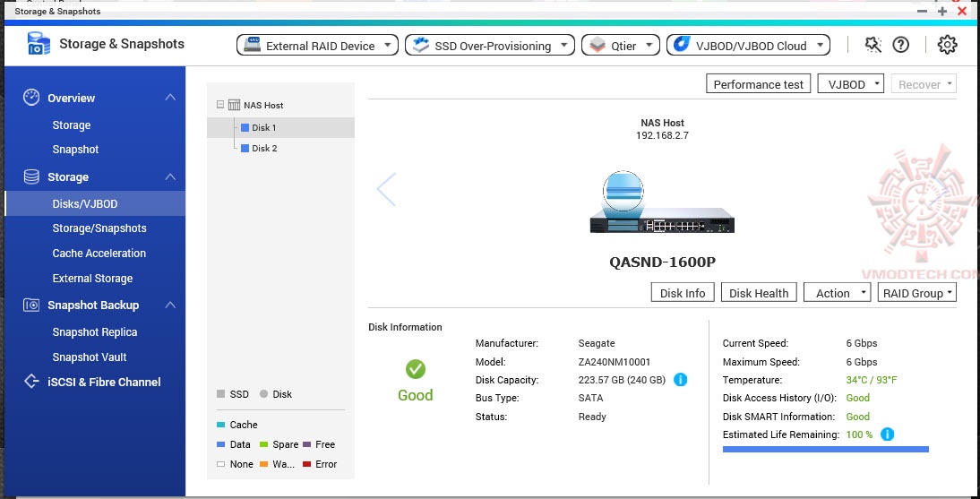The height and width of the screenshot is (499, 980).
Task: Click the Disk SMART Information Good value
Action: (x=857, y=417)
